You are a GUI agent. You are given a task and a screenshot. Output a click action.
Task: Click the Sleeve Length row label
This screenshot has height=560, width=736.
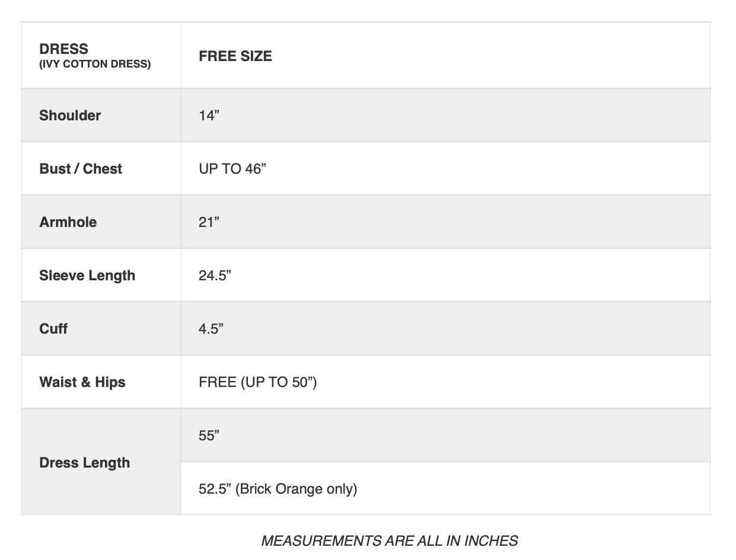tap(87, 276)
